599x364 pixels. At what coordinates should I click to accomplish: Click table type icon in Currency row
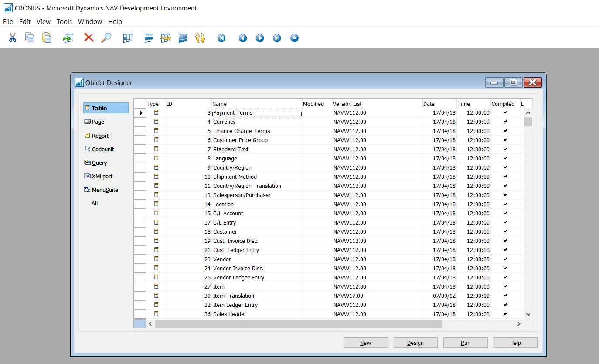tap(156, 122)
